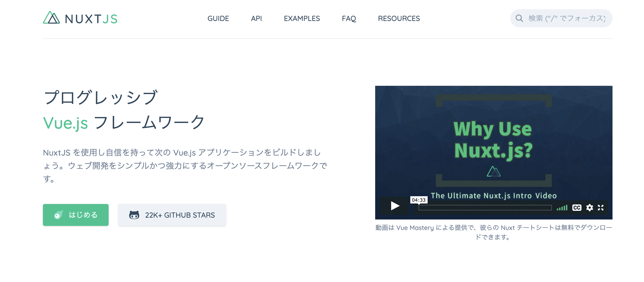Viewport: 644px width, 282px height.
Task: Focus the 検索 search input field
Action: [561, 18]
